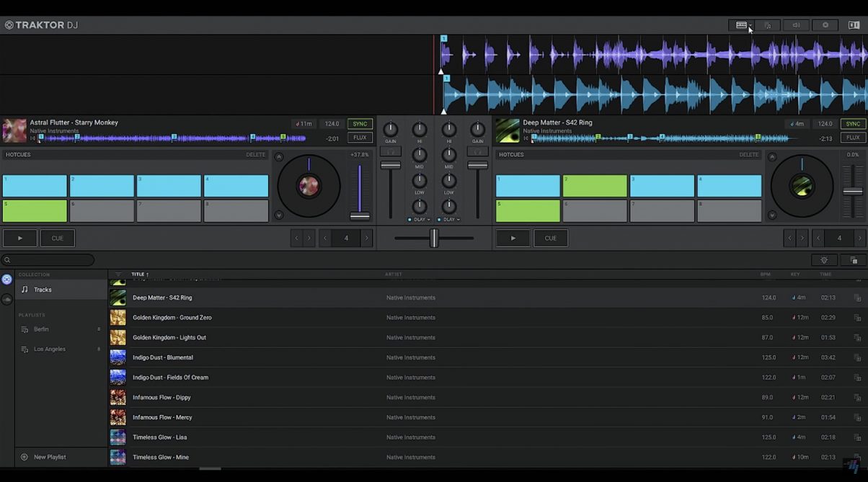Disable SYNC on the right deck
The height and width of the screenshot is (482, 868).
(x=852, y=123)
